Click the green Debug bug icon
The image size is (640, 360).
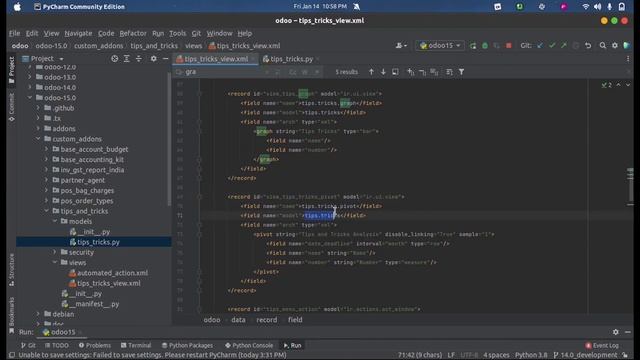(485, 46)
